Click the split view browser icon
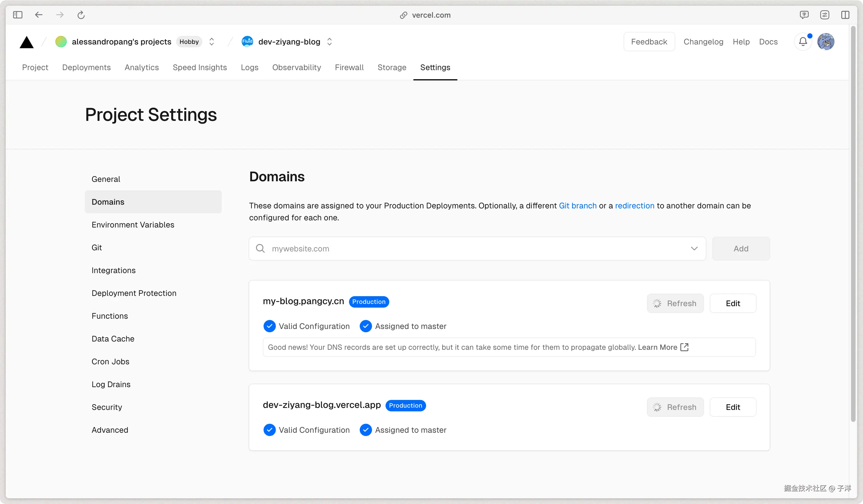 [x=845, y=15]
